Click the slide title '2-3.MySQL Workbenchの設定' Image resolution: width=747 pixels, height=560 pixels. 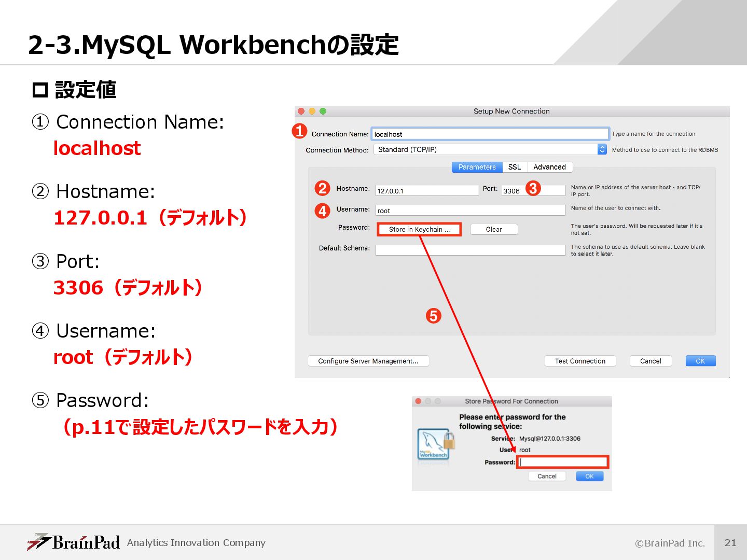tap(213, 45)
